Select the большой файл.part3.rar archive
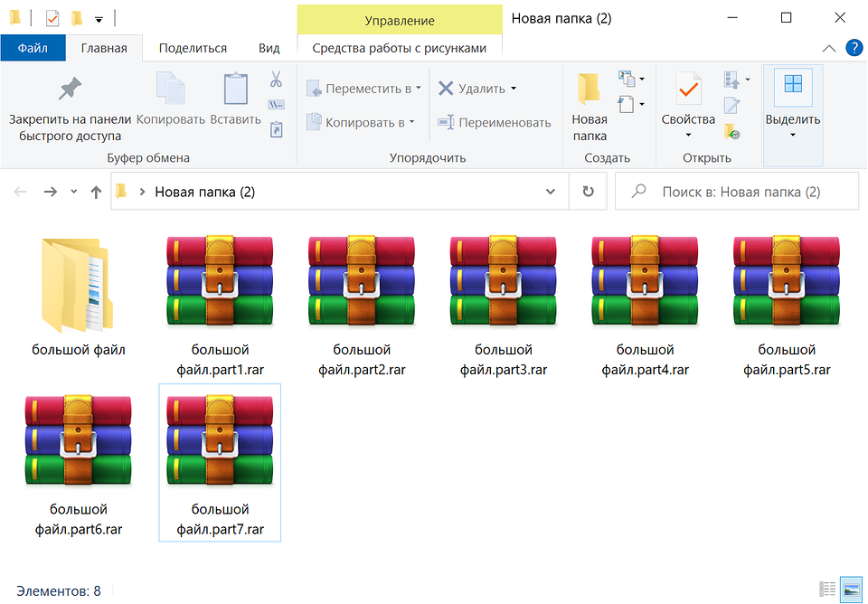 (x=504, y=307)
